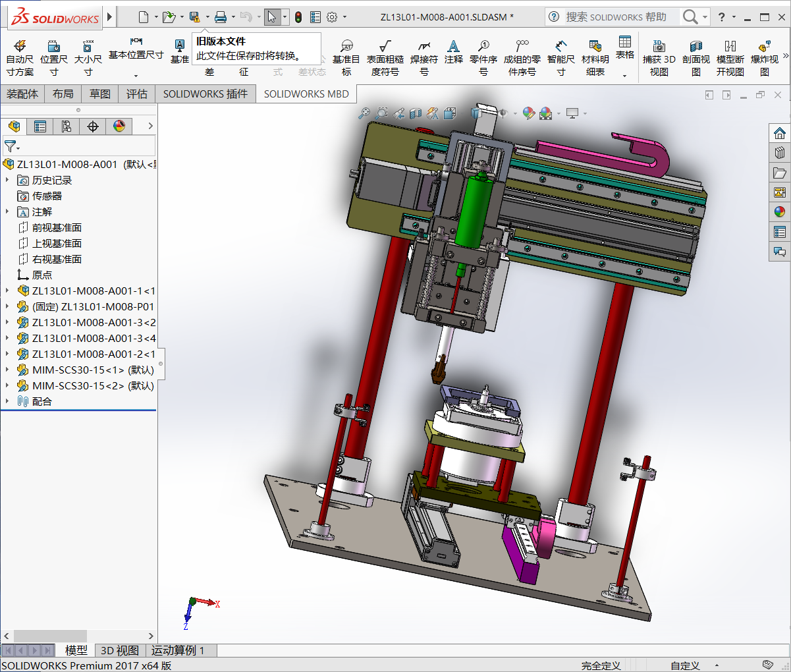The image size is (791, 672).
Task: Switch to the SOLIDWORKS MBD tab
Action: point(306,94)
